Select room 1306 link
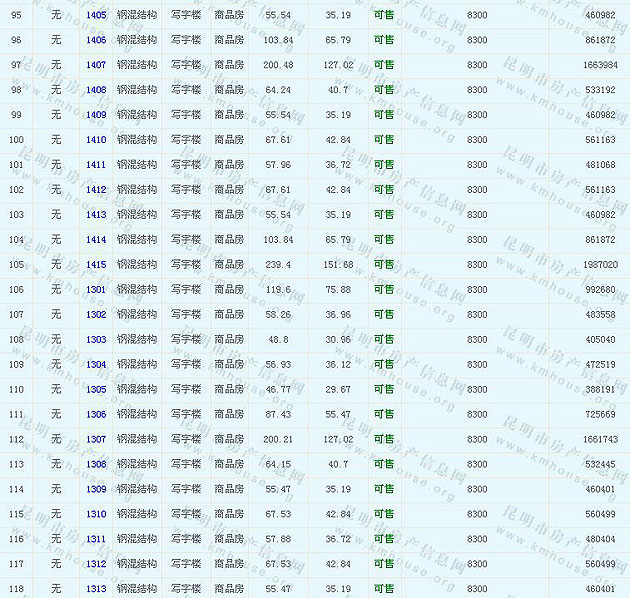Screen dimensions: 630x598 pyautogui.click(x=96, y=415)
